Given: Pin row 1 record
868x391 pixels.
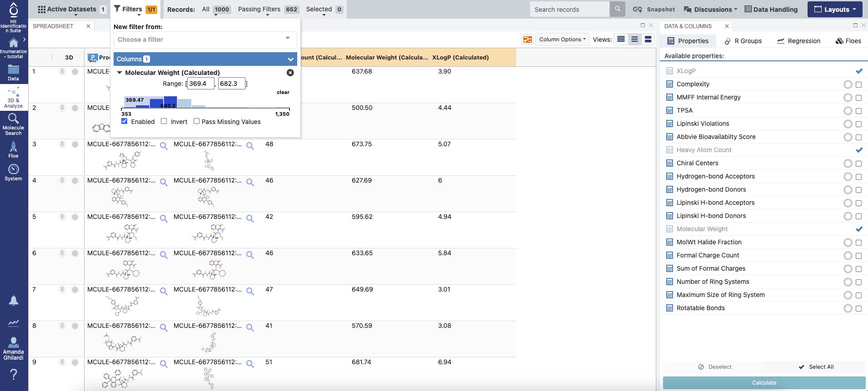Looking at the screenshot, I should [62, 72].
